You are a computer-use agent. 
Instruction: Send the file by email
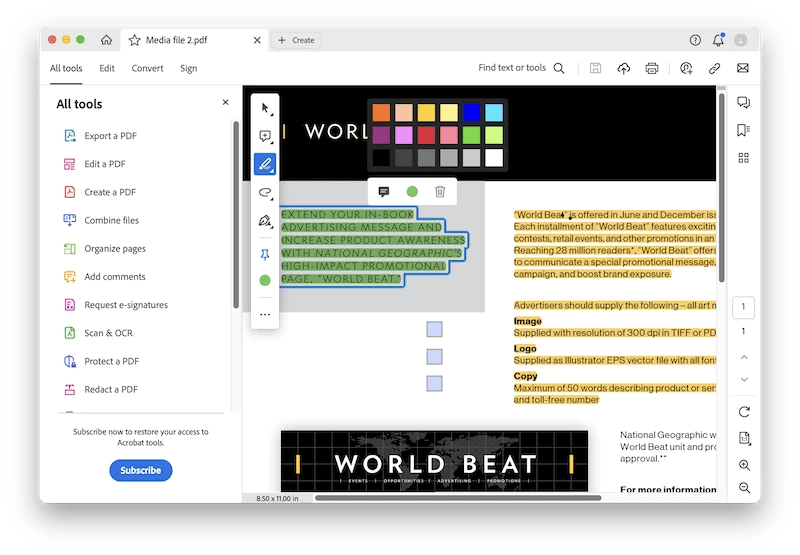pyautogui.click(x=743, y=68)
